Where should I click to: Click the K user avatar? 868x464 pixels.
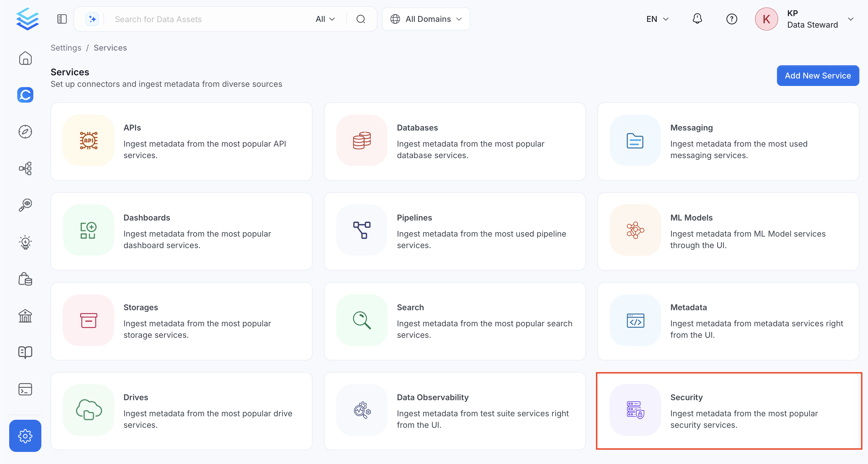click(766, 19)
